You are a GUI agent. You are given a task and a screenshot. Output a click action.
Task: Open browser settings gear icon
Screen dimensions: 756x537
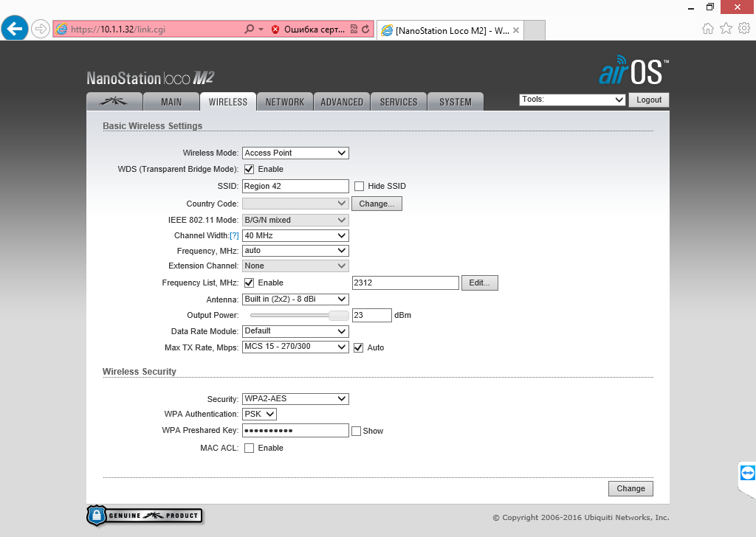click(x=744, y=29)
